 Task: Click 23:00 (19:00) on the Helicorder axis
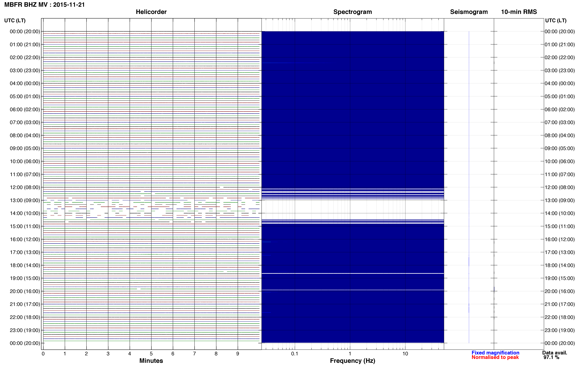(x=25, y=330)
